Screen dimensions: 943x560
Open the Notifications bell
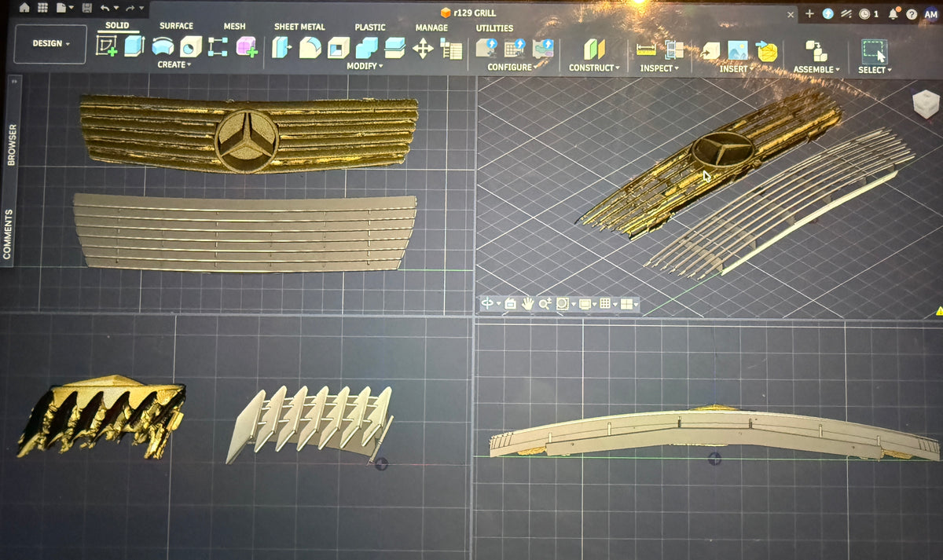[893, 13]
